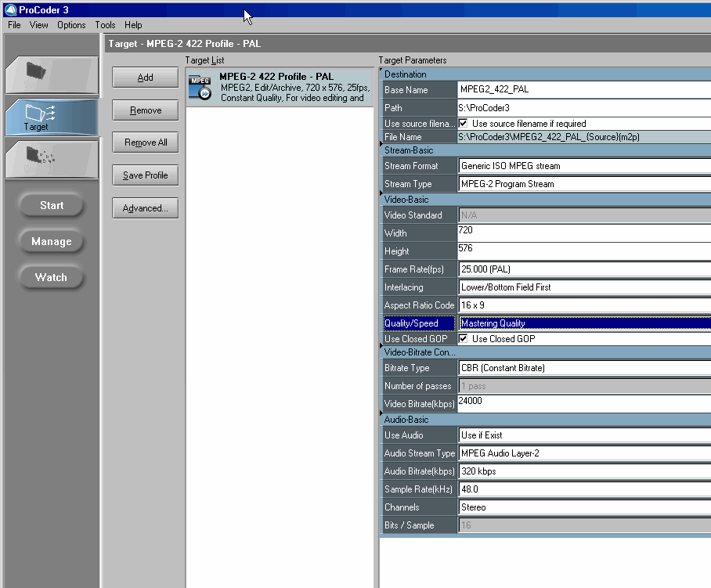Open the Convert tab icon
Viewport: 711px width, 588px height.
(40, 155)
